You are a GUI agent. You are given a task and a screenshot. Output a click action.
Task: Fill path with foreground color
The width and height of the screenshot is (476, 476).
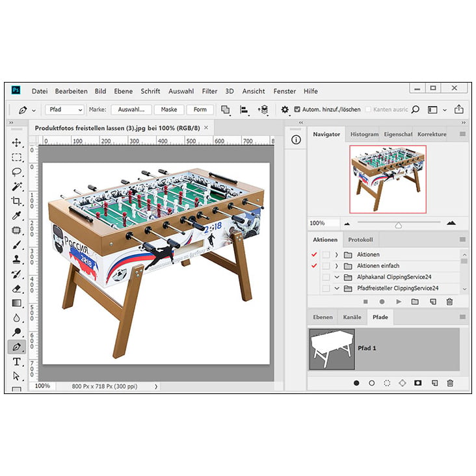point(356,383)
